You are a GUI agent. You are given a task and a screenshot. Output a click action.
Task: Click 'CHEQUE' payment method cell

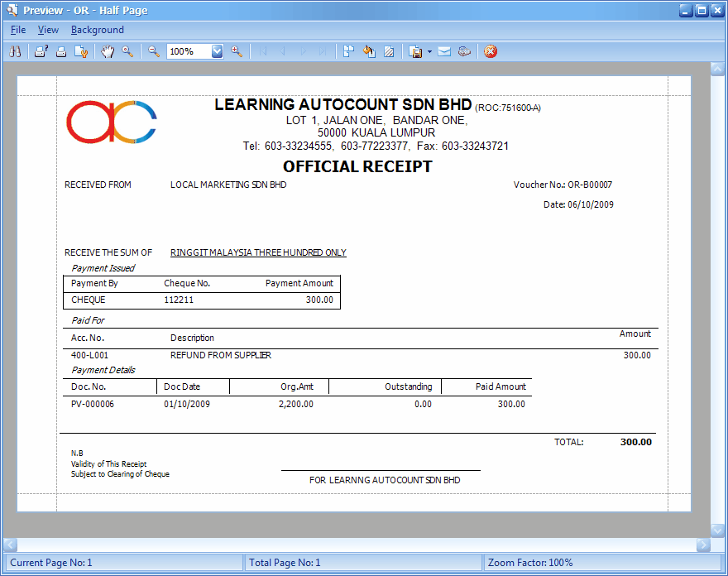(89, 300)
